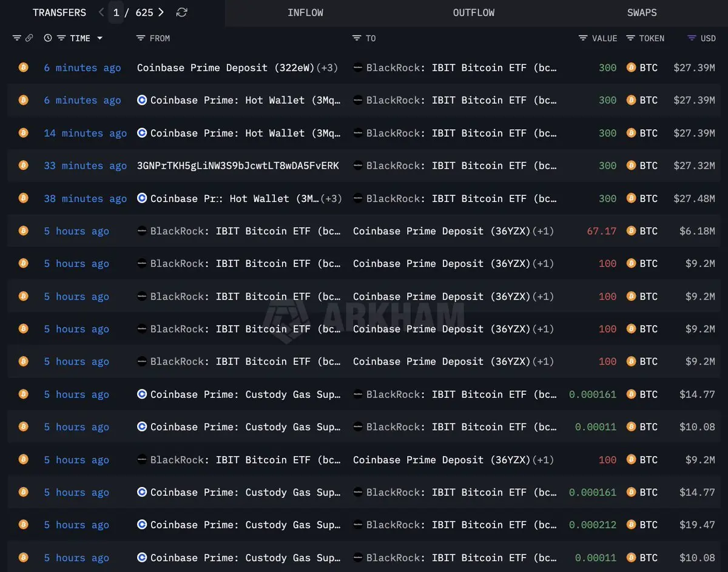Expand the (+3) senders after 322eW
This screenshot has height=572, width=728.
327,68
